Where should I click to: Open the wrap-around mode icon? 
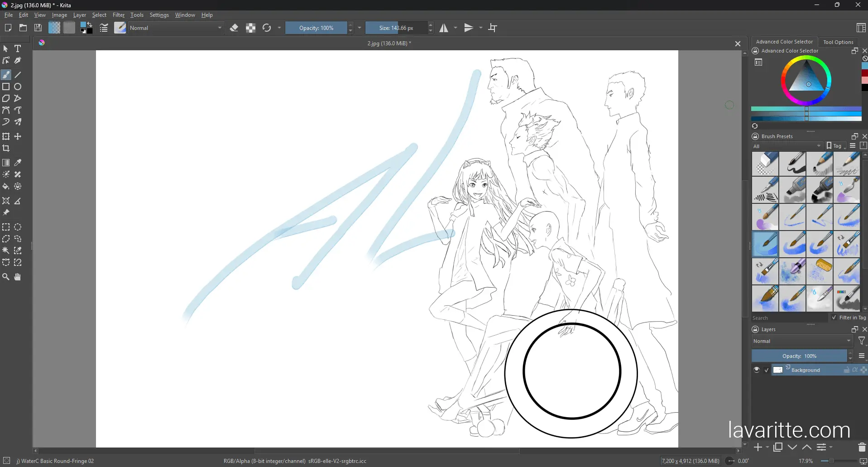[x=493, y=28]
